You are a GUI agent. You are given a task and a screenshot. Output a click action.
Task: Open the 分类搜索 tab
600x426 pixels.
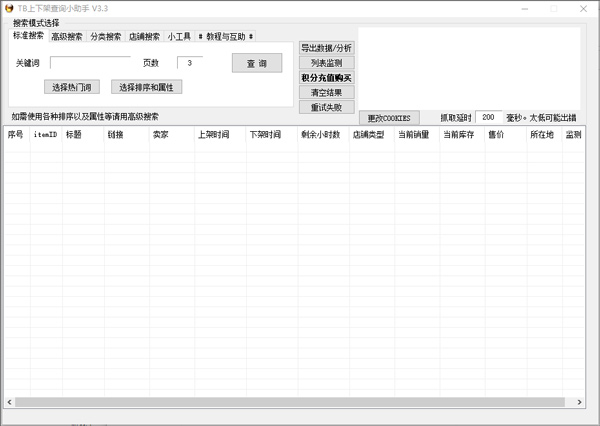(x=106, y=37)
